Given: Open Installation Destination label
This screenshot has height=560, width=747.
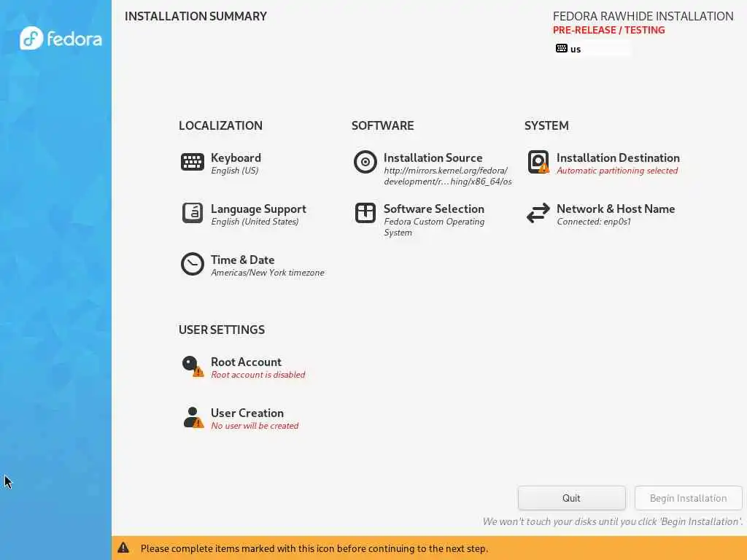Looking at the screenshot, I should click(618, 157).
